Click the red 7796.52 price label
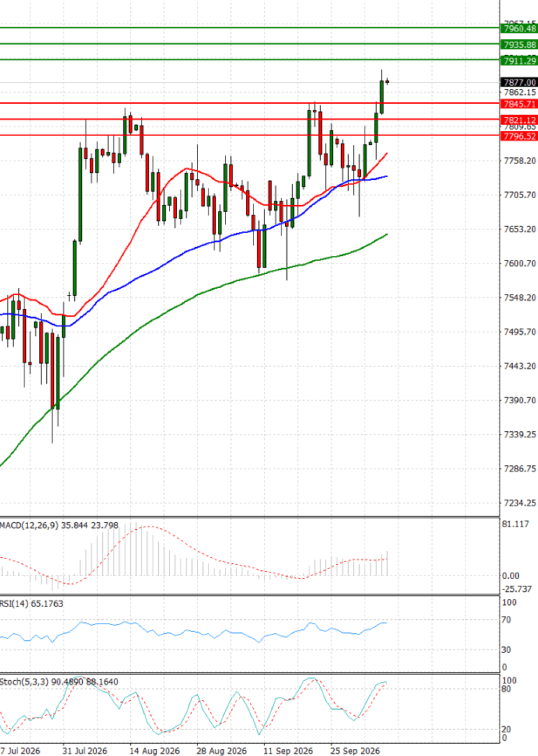 tap(519, 136)
